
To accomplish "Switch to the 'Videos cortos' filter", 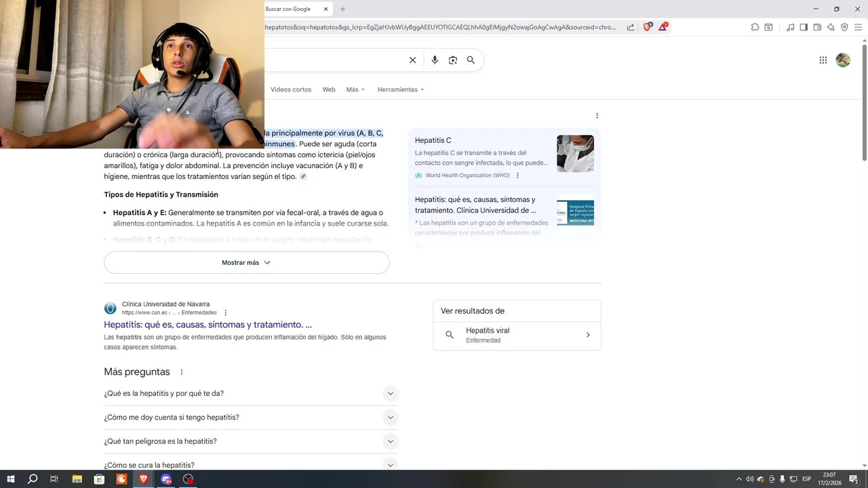I will point(291,89).
